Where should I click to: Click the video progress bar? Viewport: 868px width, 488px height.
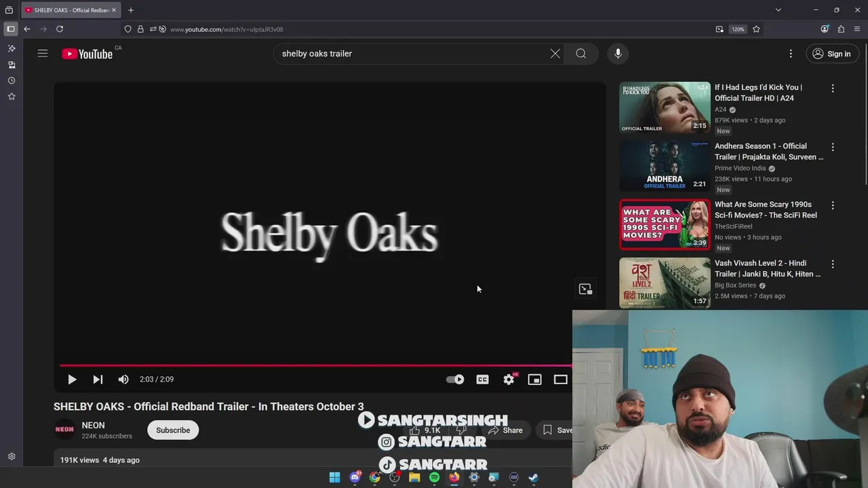point(316,365)
